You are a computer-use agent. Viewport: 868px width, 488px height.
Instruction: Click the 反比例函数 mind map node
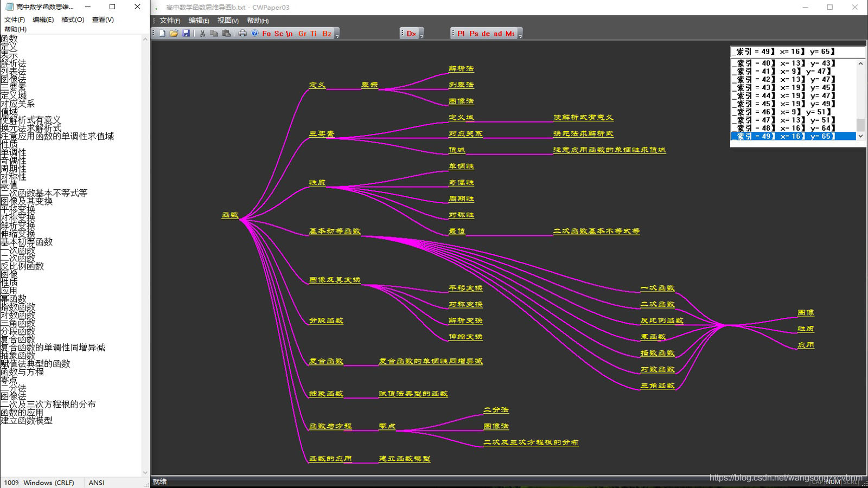click(661, 320)
